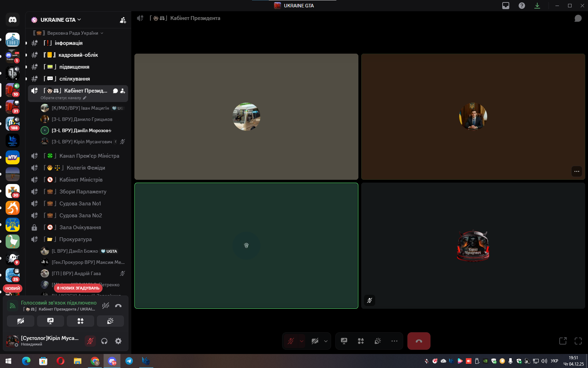Image resolution: width=588 pixels, height=368 pixels.
Task: Open UKRAINE GTA server dropdown menu
Action: pyautogui.click(x=61, y=20)
